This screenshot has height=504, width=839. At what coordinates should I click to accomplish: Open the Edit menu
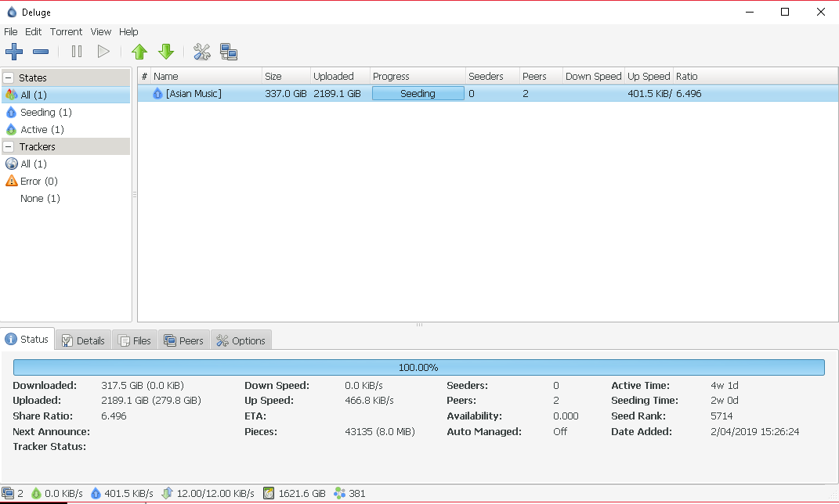[x=33, y=31]
